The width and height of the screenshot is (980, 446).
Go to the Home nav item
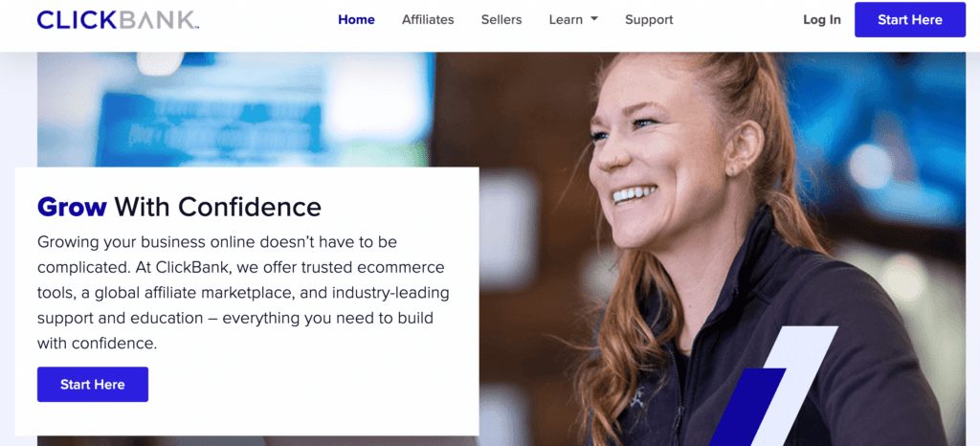pos(356,19)
